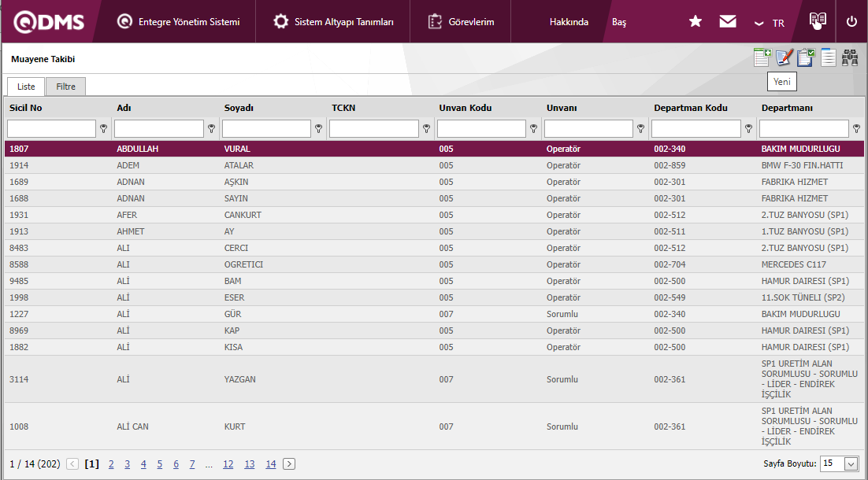
Task: Go to page 14 in the pagination
Action: coord(270,464)
